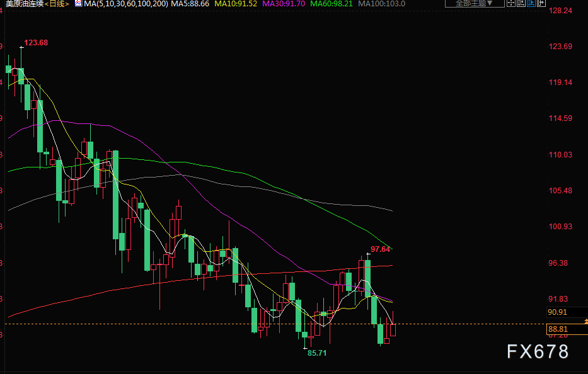This screenshot has width=588, height=374.
Task: Click the MA(5,10,30,60,100,200) parameter label
Action: [x=126, y=4]
